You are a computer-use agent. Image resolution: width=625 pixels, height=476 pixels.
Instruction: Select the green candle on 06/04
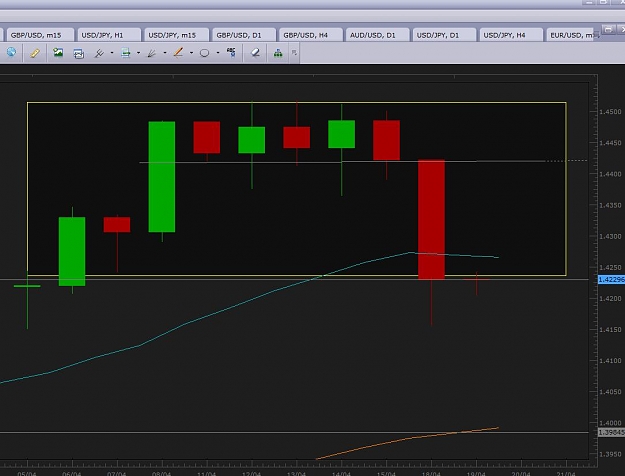(72, 251)
